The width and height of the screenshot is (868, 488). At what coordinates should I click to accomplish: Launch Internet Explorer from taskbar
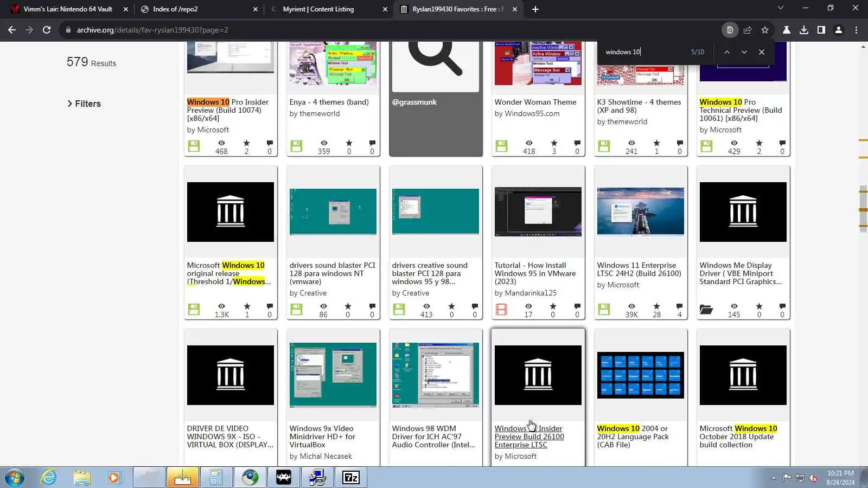(x=49, y=478)
